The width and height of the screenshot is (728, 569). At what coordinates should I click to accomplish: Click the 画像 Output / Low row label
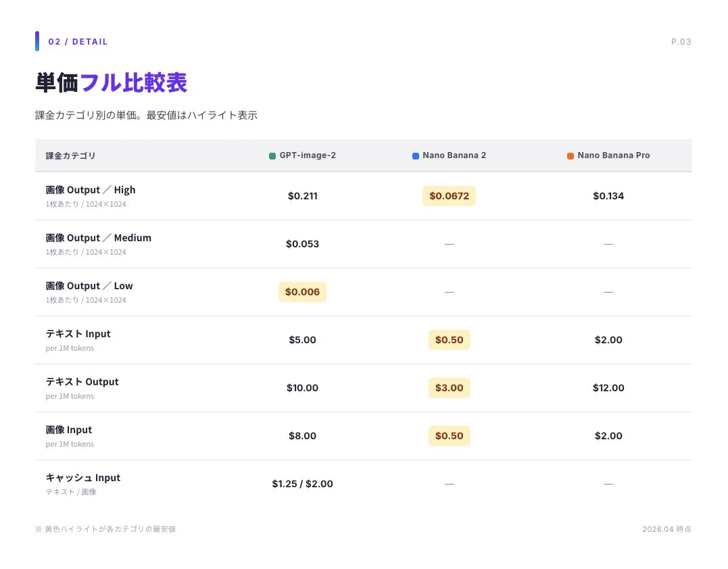89,286
